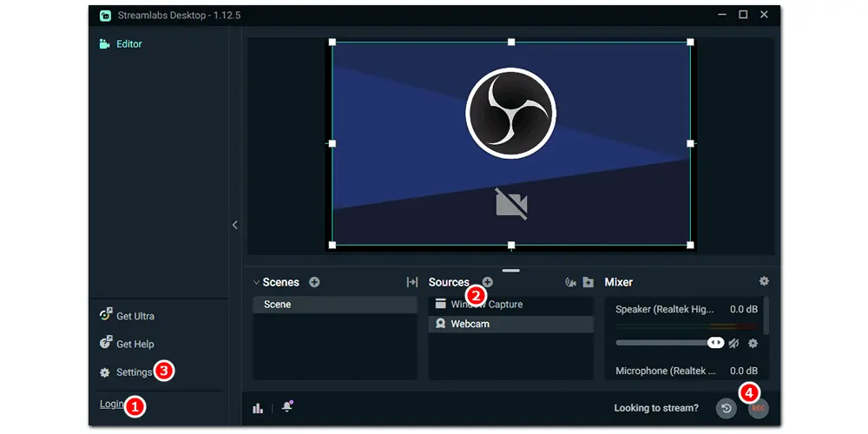Maximize the Streamlabs Desktop window
The width and height of the screenshot is (868, 434).
(744, 15)
